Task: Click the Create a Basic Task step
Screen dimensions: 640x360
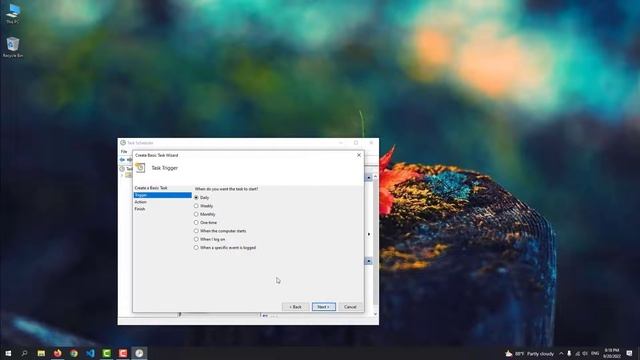Action: pyautogui.click(x=151, y=188)
